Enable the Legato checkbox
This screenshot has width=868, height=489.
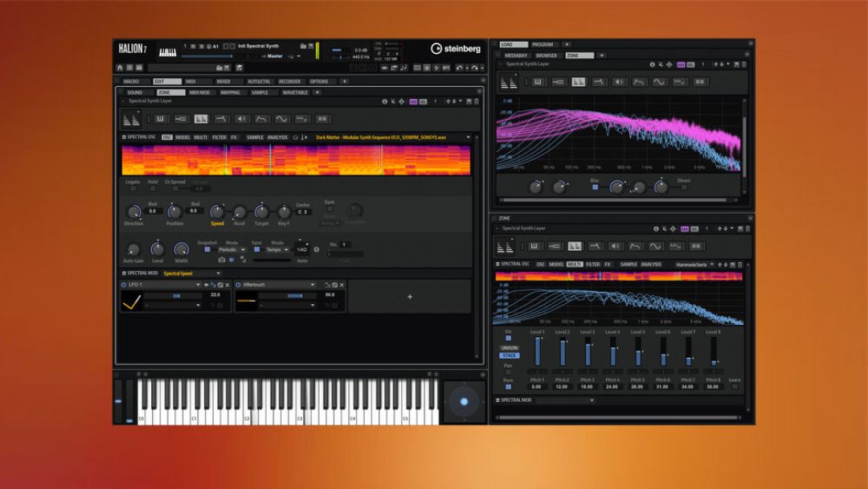(133, 189)
